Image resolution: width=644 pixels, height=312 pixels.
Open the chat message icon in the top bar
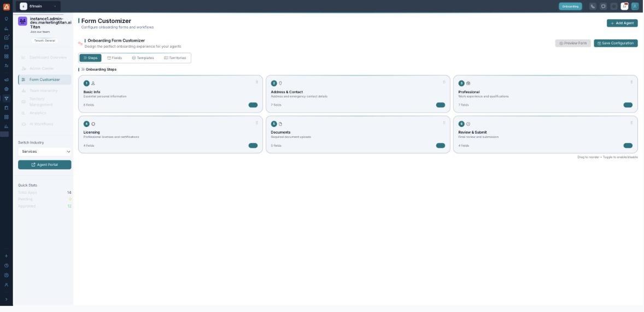tap(603, 6)
